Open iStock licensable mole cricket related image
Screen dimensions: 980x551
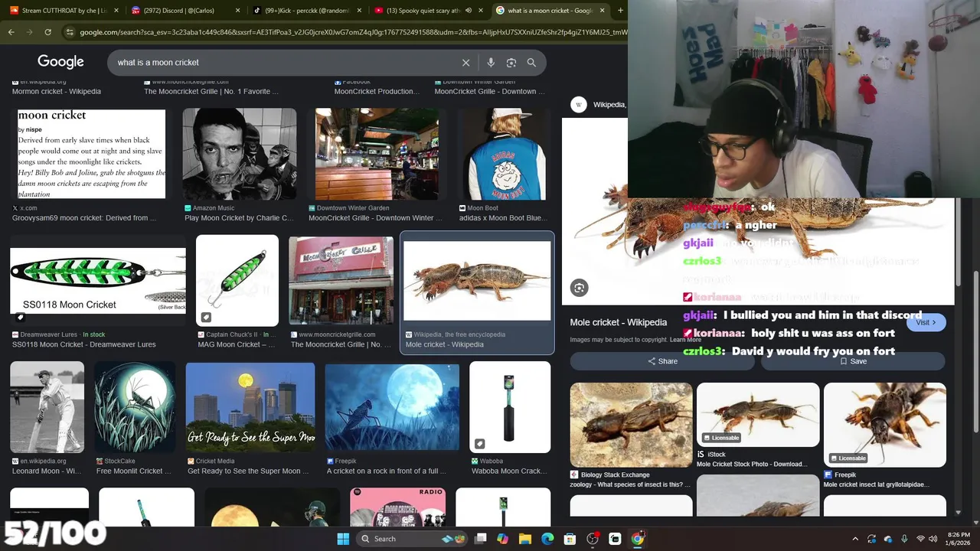tap(758, 415)
